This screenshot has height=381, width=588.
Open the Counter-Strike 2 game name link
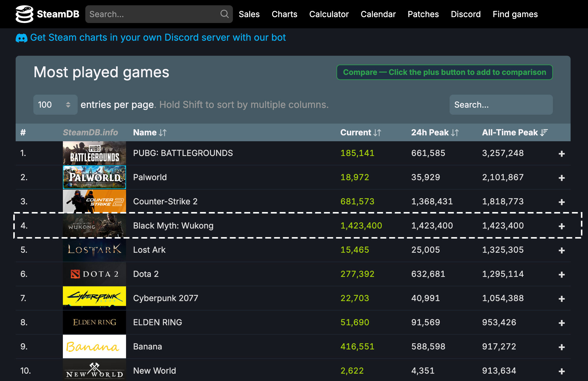click(x=165, y=201)
